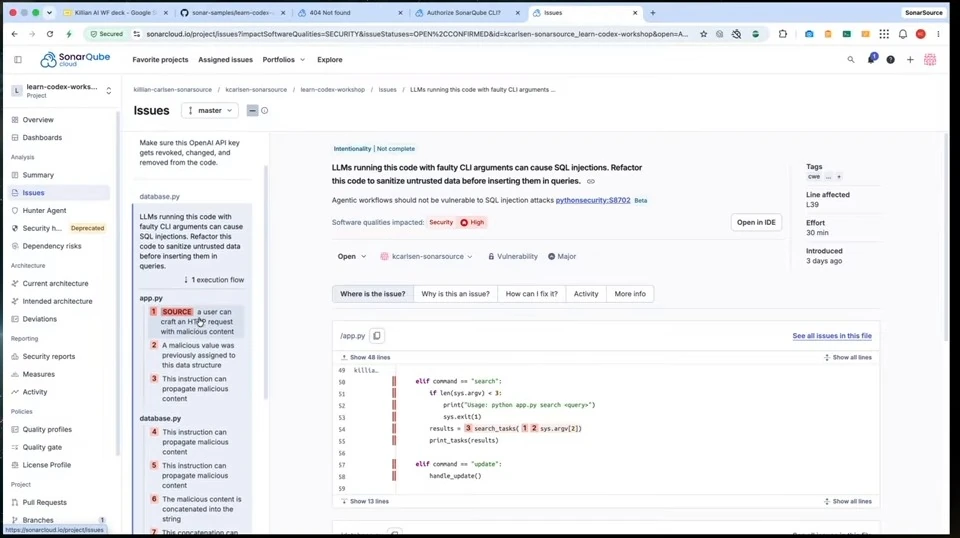The width and height of the screenshot is (960, 538).
Task: Select flow step 2 about malicious value assigned
Action: point(196,355)
